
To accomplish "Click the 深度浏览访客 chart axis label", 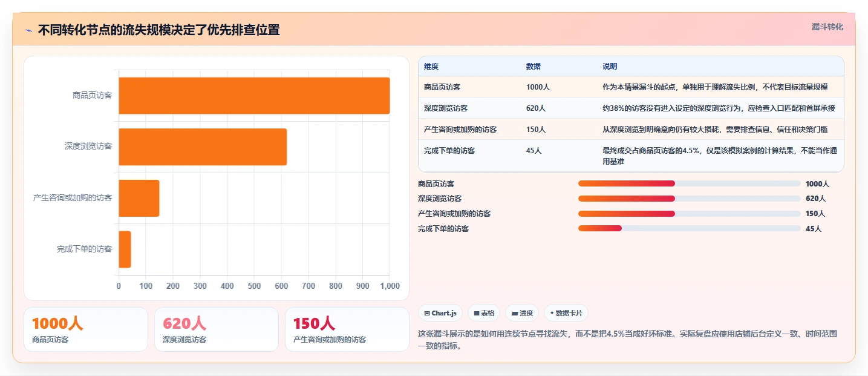I will [88, 147].
